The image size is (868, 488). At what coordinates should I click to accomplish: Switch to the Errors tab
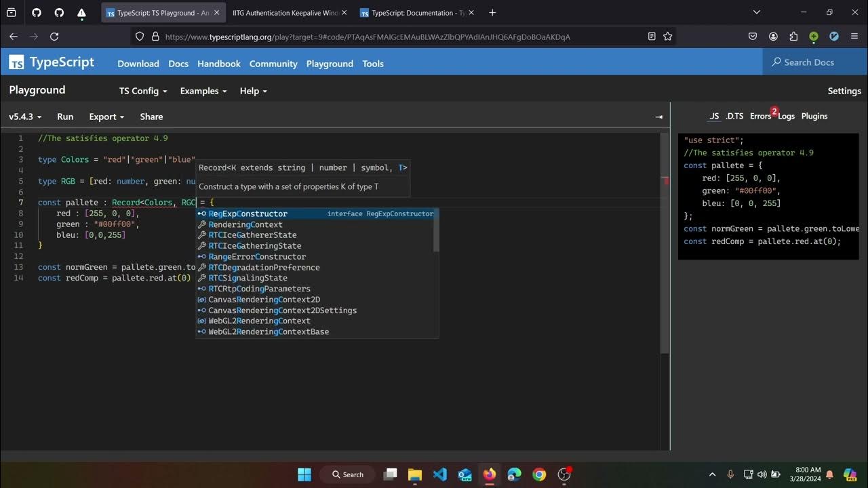click(x=761, y=116)
